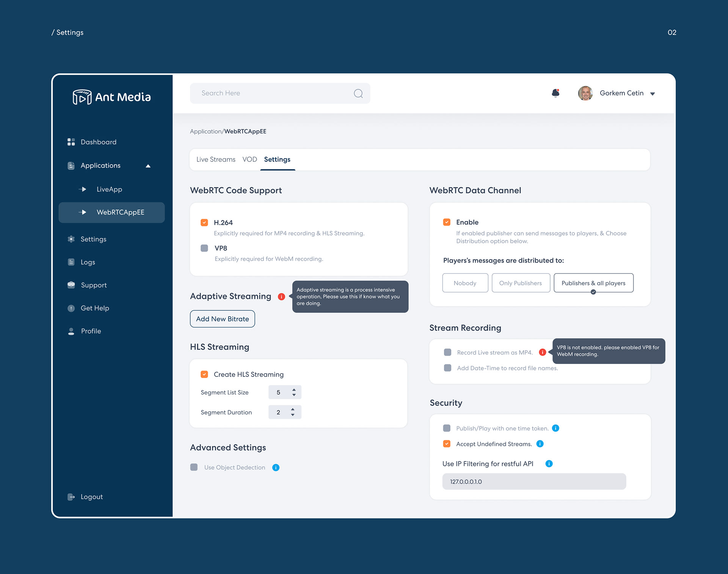Image resolution: width=728 pixels, height=574 pixels.
Task: Switch to the Live Streams tab
Action: coord(216,159)
